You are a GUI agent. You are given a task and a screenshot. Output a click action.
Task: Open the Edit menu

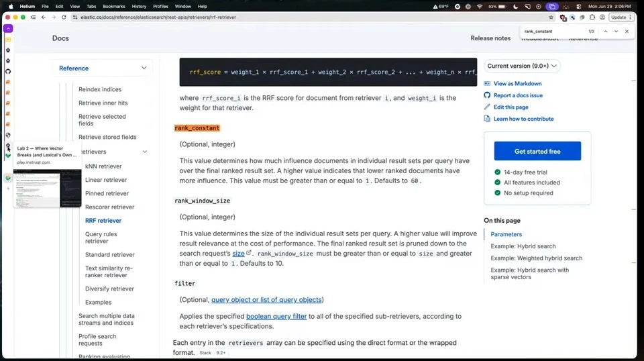60,7
